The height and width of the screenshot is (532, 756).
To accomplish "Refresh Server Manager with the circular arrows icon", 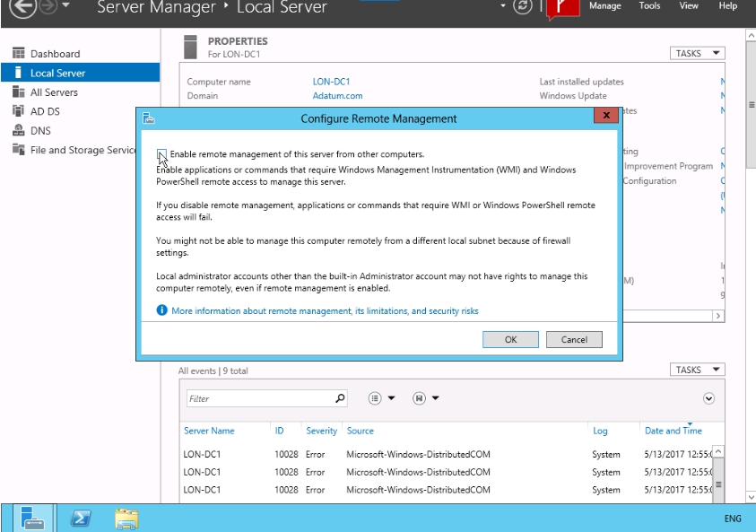I will [523, 6].
